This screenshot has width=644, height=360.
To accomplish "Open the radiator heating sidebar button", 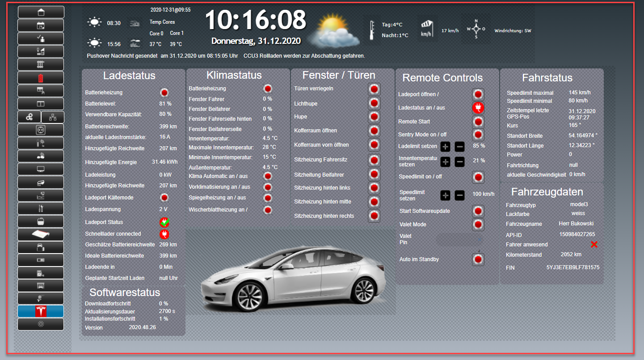I will (41, 64).
